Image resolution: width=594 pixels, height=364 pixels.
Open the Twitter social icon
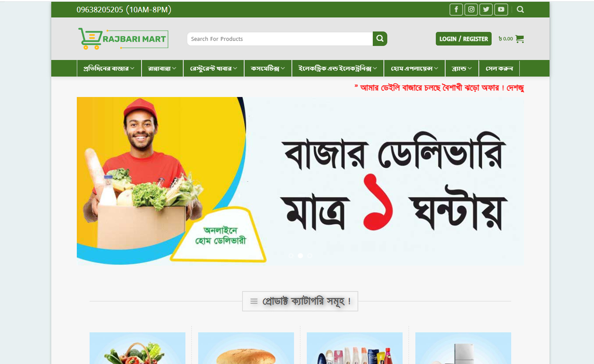(x=486, y=9)
